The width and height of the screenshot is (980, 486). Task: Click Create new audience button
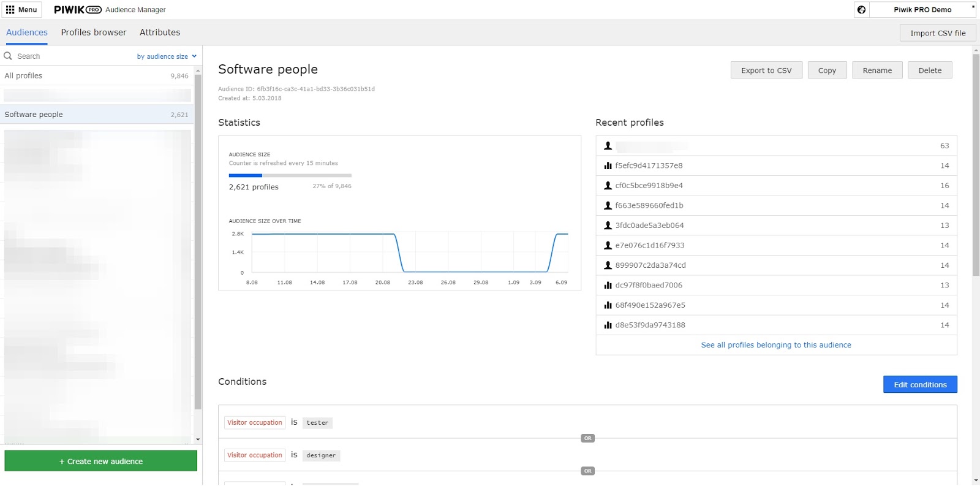[101, 461]
